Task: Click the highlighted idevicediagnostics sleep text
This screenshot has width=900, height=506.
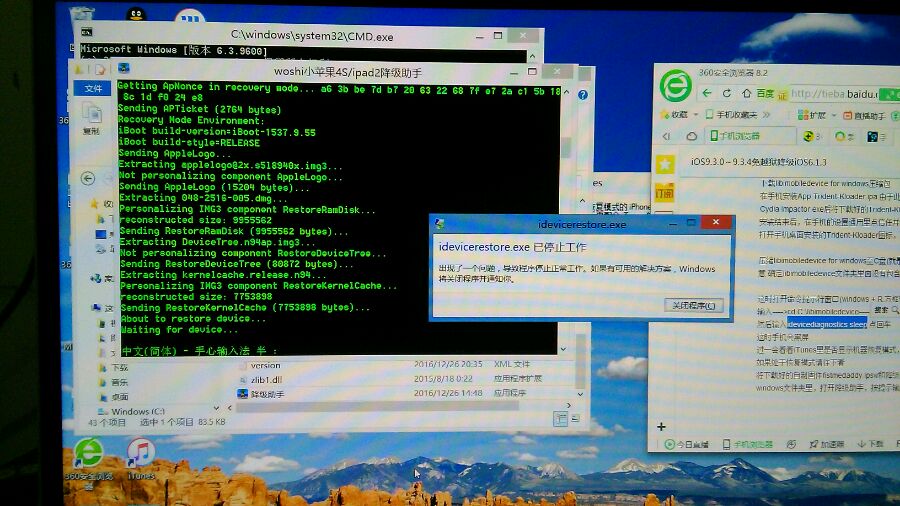Action: click(x=827, y=324)
